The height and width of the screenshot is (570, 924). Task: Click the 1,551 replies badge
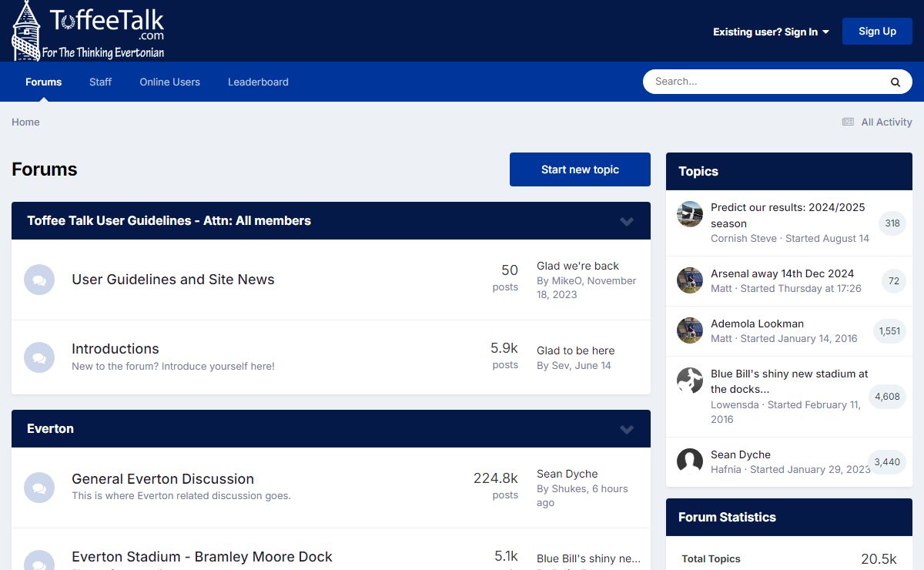889,331
